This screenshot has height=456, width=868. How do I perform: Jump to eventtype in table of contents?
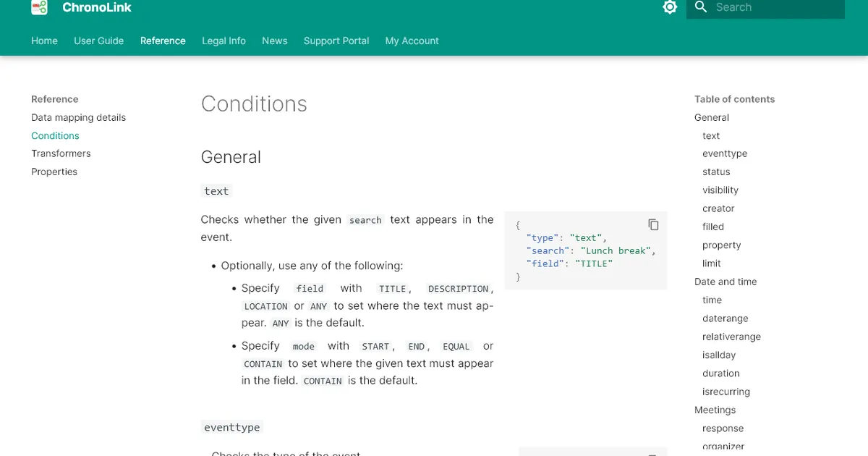click(725, 153)
